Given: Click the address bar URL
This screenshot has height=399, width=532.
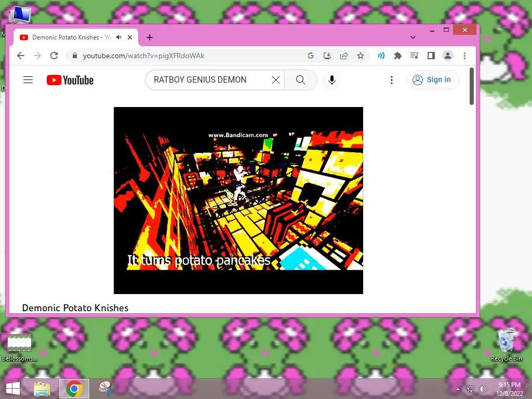Looking at the screenshot, I should coord(143,56).
